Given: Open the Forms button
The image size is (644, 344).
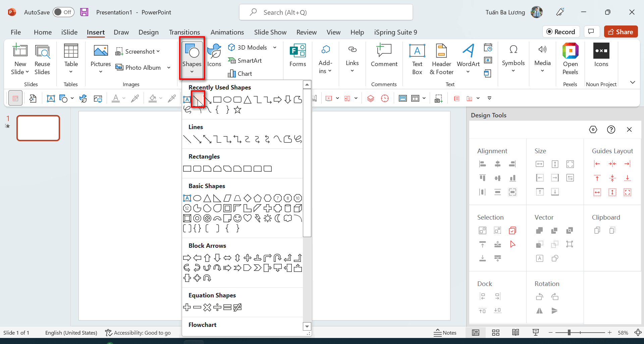Looking at the screenshot, I should (298, 55).
